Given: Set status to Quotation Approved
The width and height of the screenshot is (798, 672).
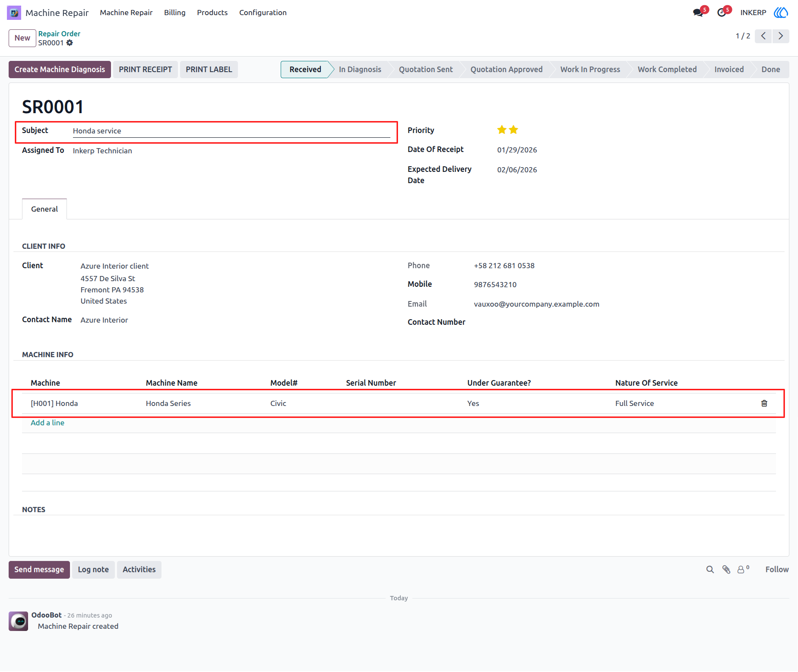Looking at the screenshot, I should 507,70.
